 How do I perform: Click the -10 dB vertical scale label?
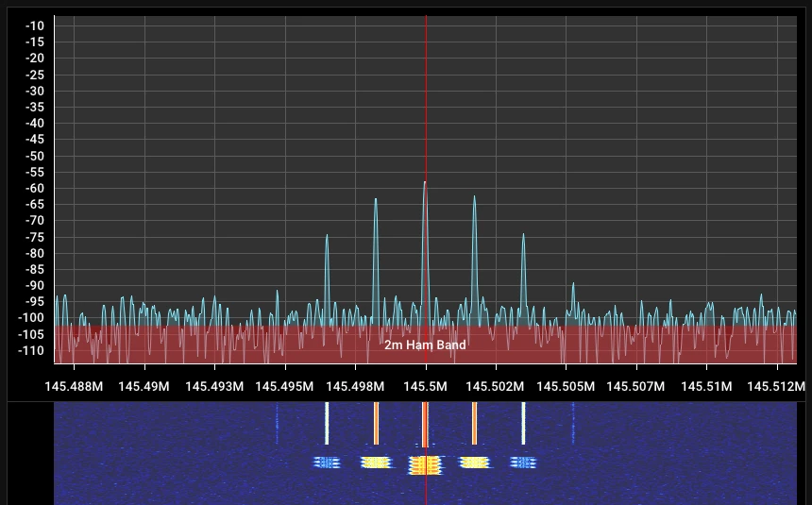pos(35,25)
